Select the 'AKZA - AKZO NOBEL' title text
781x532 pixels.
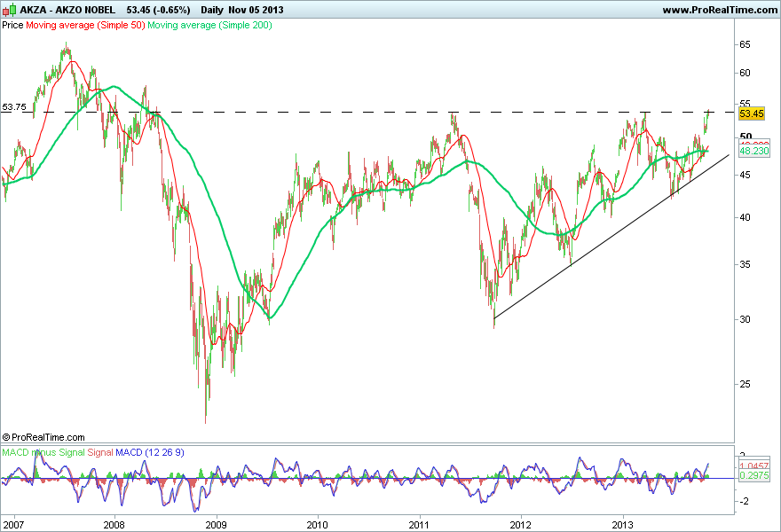point(67,10)
